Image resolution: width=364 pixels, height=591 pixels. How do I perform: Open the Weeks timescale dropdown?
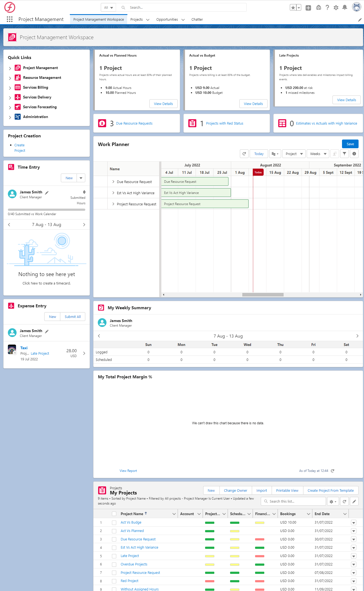[318, 154]
